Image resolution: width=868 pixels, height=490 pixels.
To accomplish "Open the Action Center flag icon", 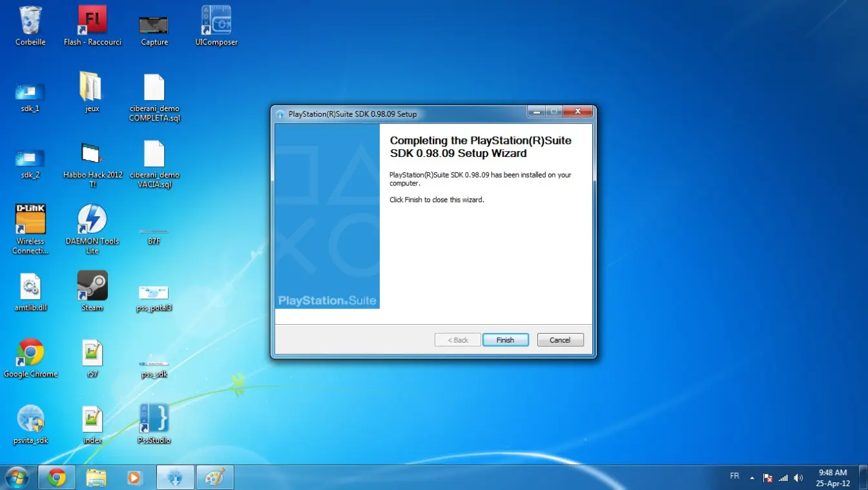I will click(x=768, y=478).
